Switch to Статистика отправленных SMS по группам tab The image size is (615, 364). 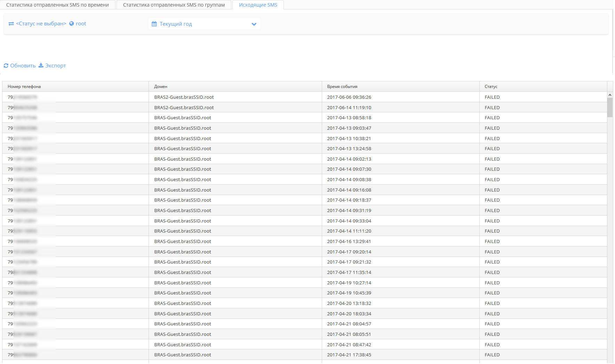pos(174,5)
